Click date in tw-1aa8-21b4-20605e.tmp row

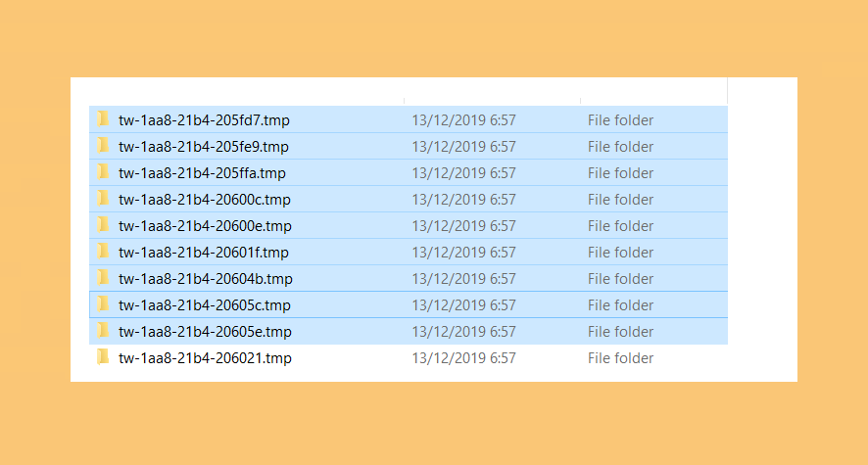[x=464, y=332]
